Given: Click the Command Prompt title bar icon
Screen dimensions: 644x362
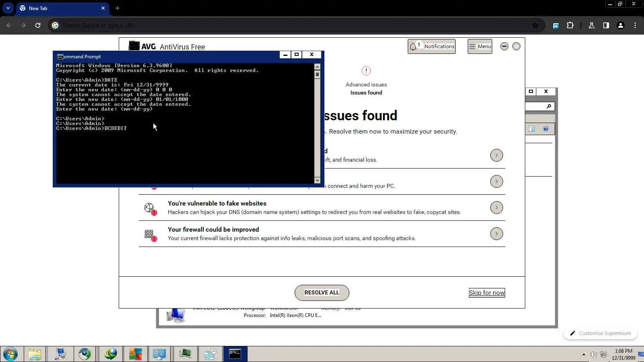Looking at the screenshot, I should coord(60,57).
